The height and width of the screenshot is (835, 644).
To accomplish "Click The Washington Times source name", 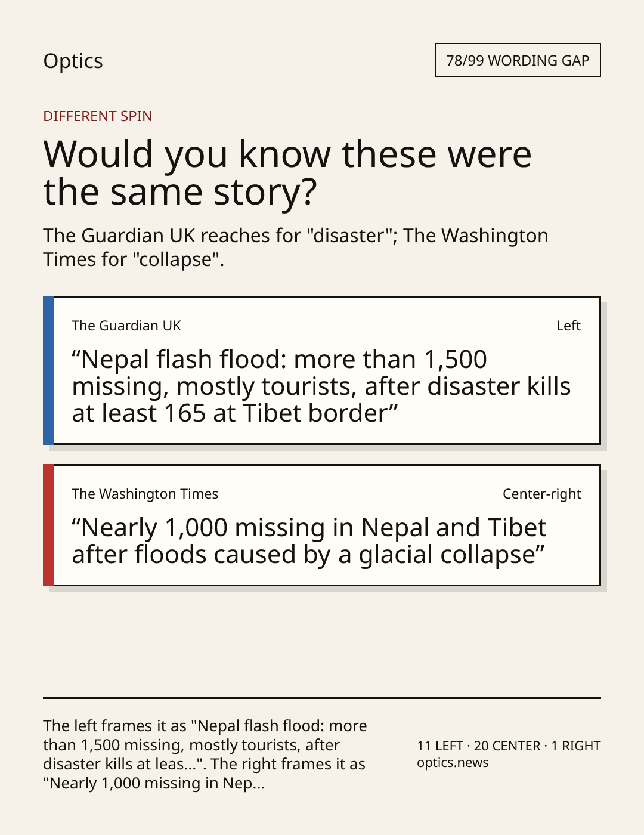I will coord(145,493).
